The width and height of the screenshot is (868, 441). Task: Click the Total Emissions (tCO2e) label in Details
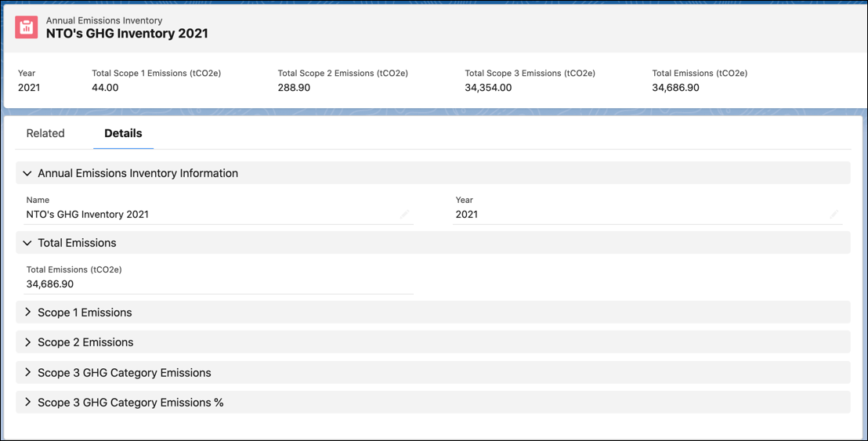[x=74, y=270]
